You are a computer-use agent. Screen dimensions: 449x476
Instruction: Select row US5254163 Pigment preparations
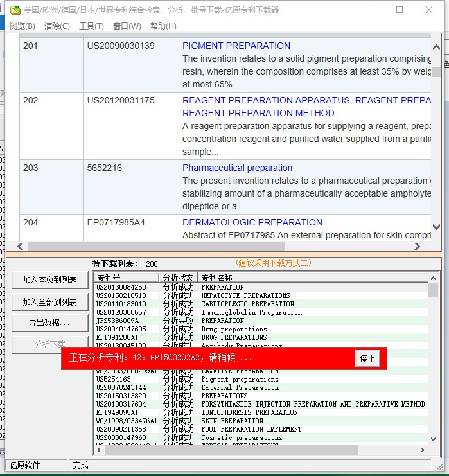pyautogui.click(x=261, y=379)
